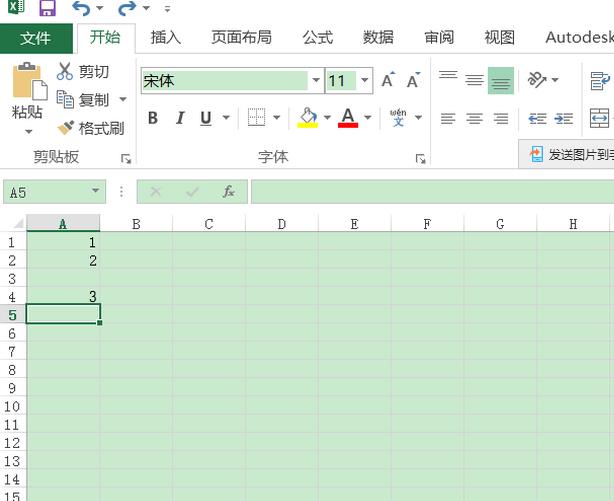Open the 剪贴板 dialog launcher
The image size is (614, 501).
tap(126, 159)
